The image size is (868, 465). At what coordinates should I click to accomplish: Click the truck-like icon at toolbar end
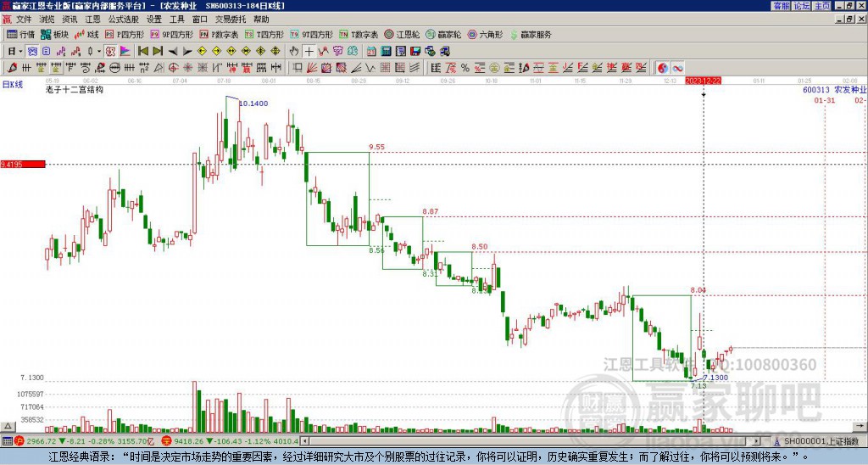[x=445, y=52]
